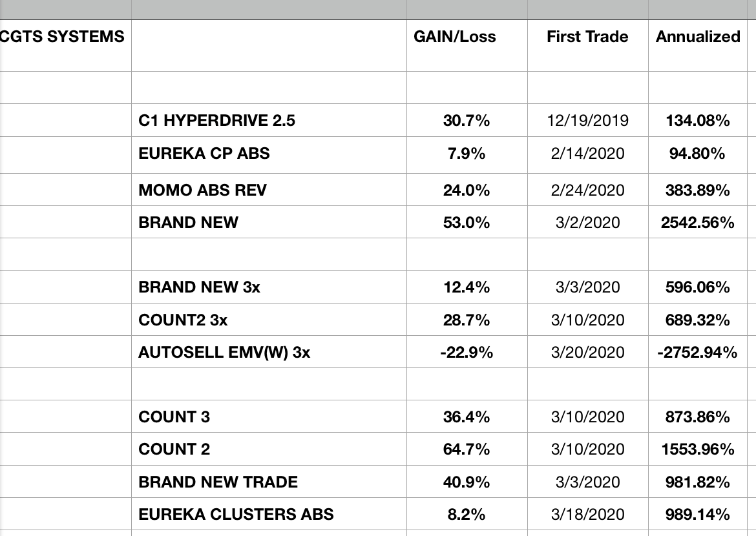Click the 2542.56% annualized cell
This screenshot has width=756, height=536.
[698, 223]
